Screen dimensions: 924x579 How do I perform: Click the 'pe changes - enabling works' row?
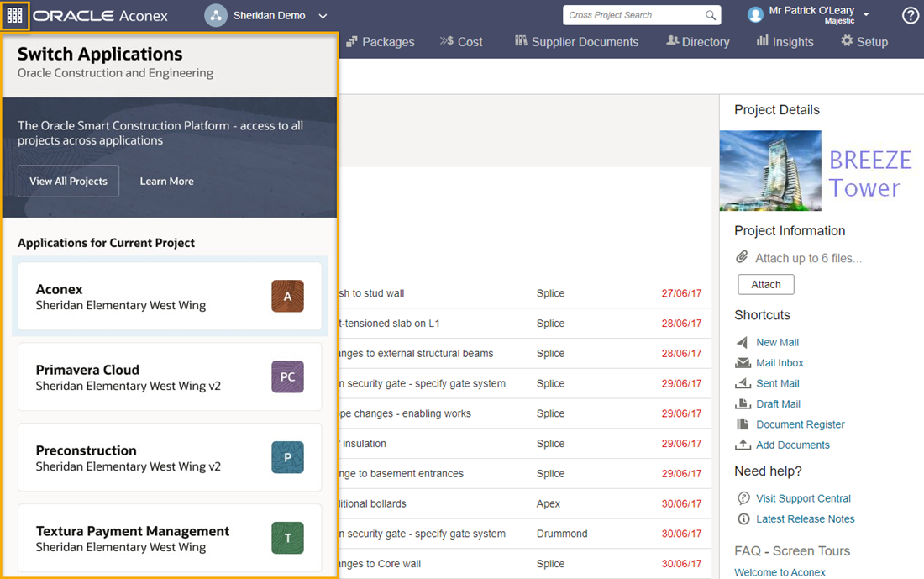pos(405,413)
